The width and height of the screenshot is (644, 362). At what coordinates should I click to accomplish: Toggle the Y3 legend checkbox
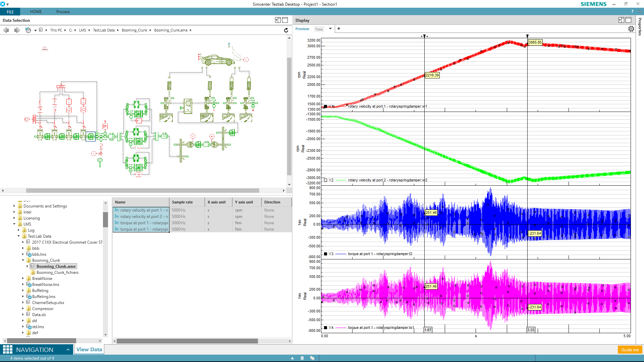[325, 254]
